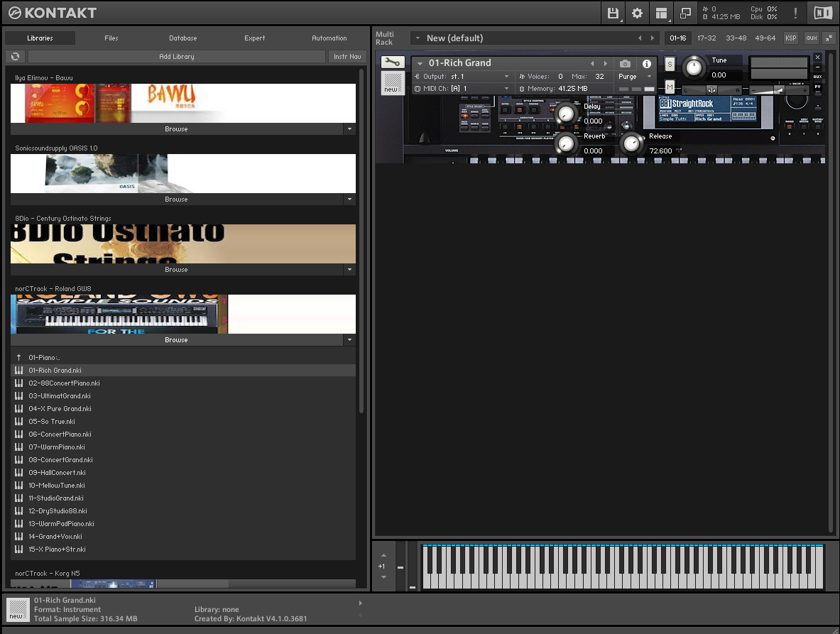Click the minimized view window icon
The height and width of the screenshot is (634, 840).
tap(685, 13)
